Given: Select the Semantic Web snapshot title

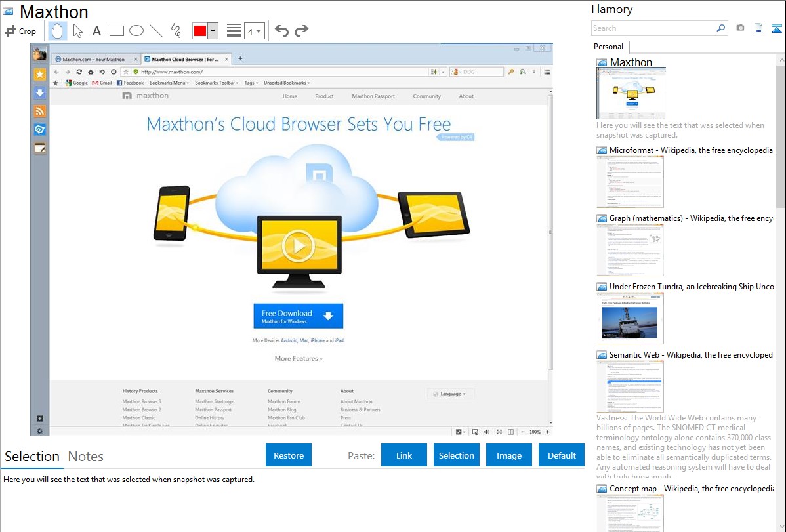Looking at the screenshot, I should click(691, 354).
